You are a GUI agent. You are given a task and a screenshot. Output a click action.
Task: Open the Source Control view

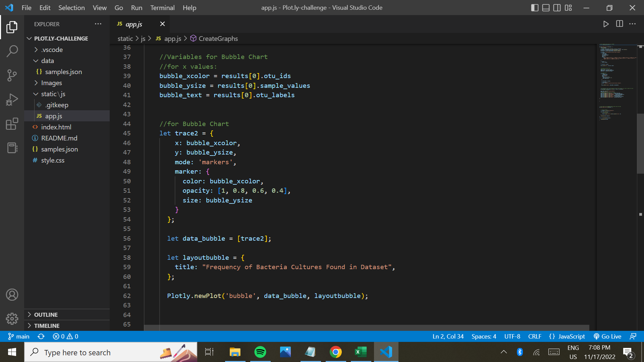point(12,75)
